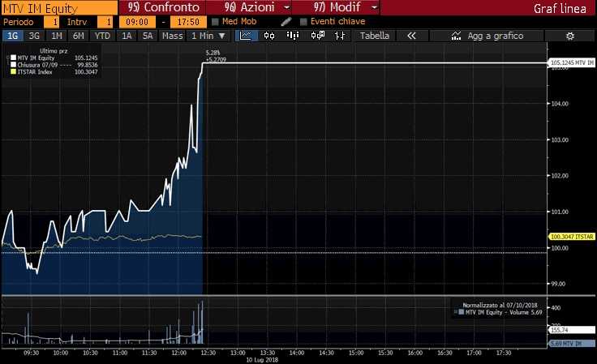
Task: Toggle MTV IM Equity legend swatch
Action: [x=13, y=58]
